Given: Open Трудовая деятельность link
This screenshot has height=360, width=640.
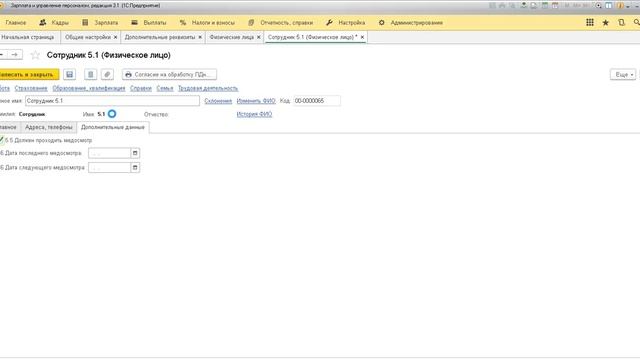Looking at the screenshot, I should (x=208, y=88).
